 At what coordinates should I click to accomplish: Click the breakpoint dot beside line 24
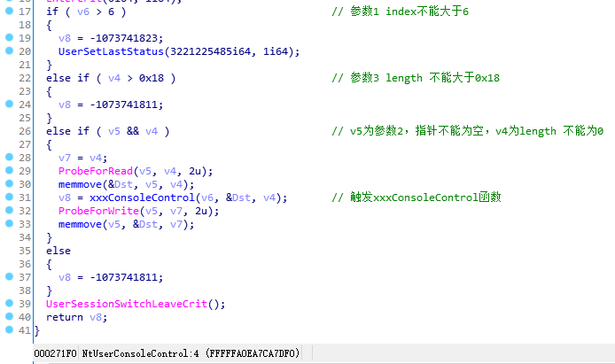pyautogui.click(x=10, y=104)
